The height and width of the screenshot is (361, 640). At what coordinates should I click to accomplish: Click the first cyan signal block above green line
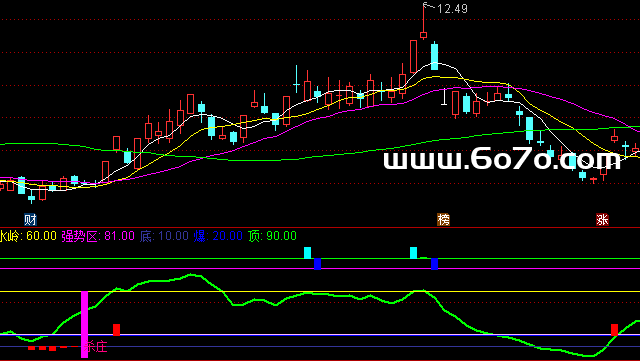307,253
